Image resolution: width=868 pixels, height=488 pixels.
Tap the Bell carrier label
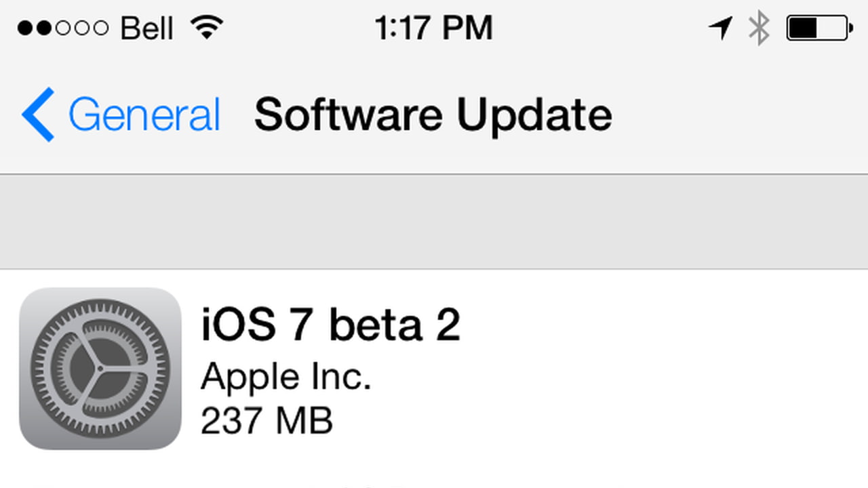point(146,28)
